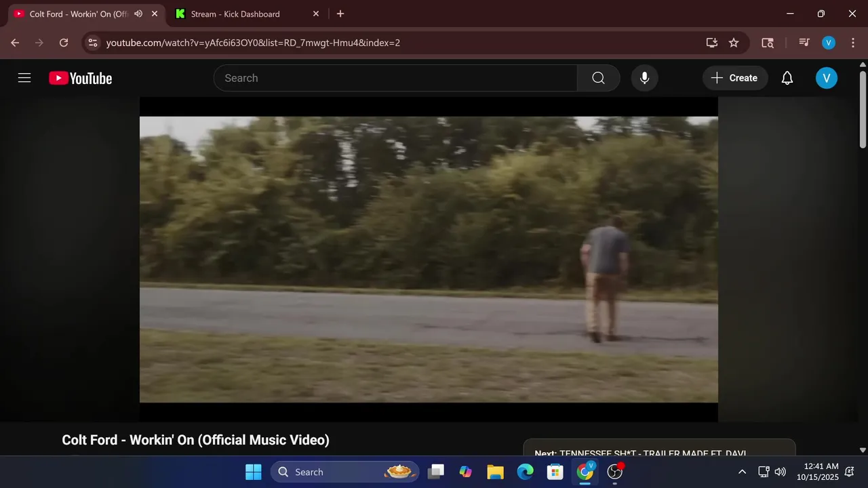
Task: Click the Create button
Action: coord(734,78)
